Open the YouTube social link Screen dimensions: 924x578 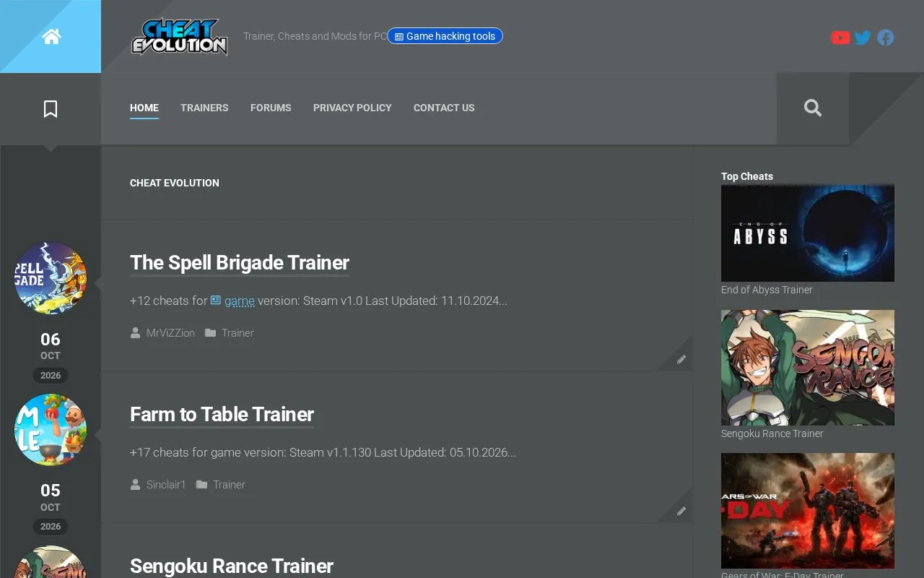(x=840, y=38)
